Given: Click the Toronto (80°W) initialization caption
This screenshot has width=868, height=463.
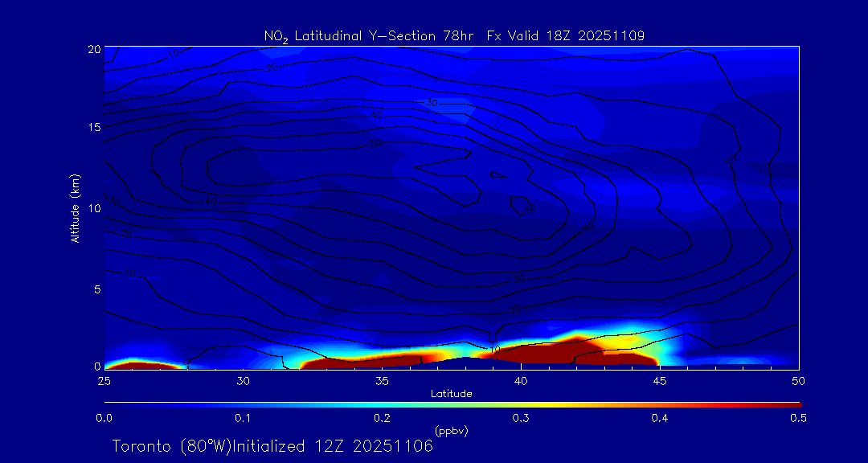Looking at the screenshot, I should pyautogui.click(x=272, y=446).
